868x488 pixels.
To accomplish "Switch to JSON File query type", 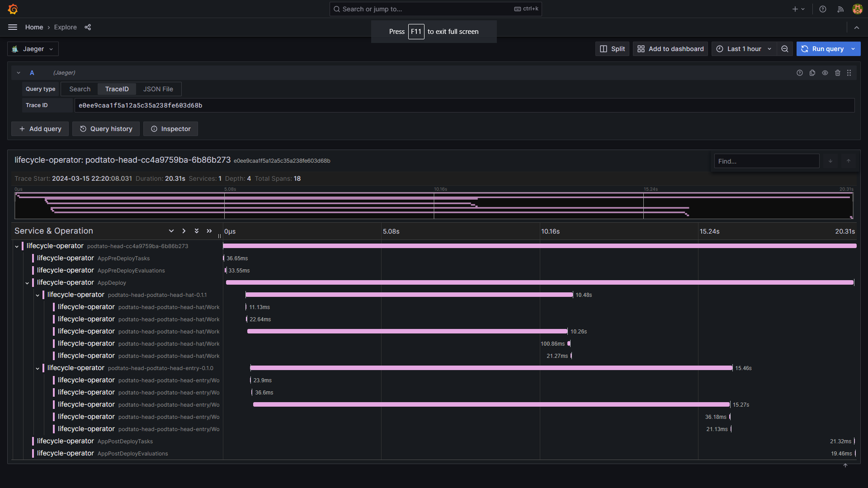I will pos(158,89).
